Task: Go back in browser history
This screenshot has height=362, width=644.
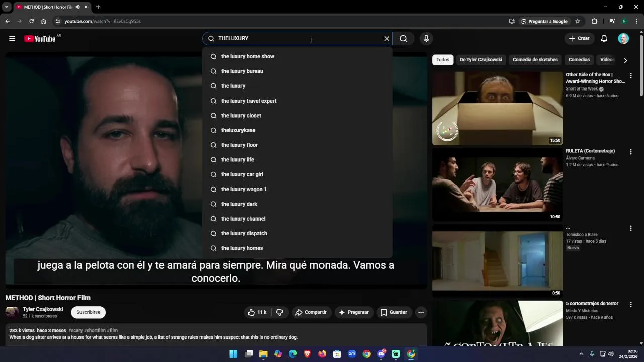Action: point(7,21)
